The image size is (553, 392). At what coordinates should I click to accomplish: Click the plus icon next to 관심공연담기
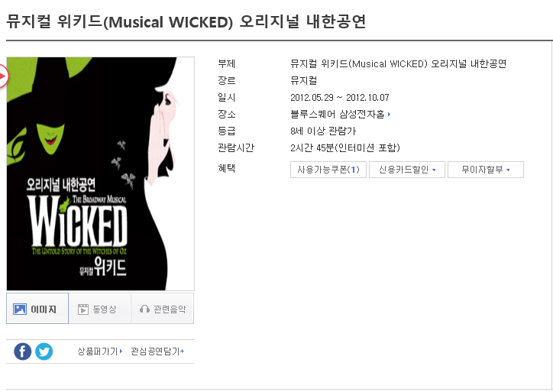pos(183,351)
